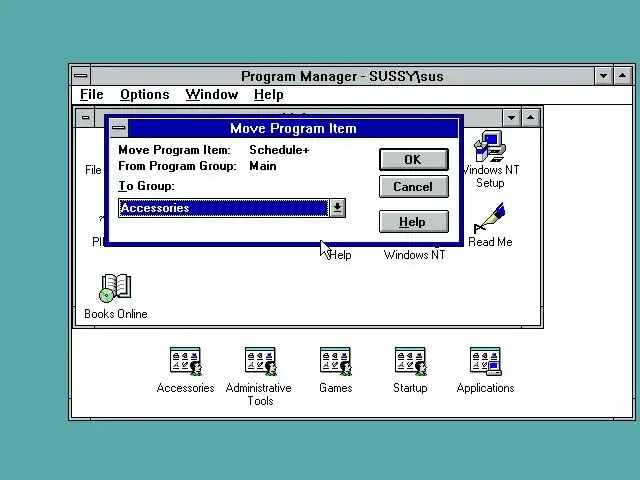Click the Help button in the dialog
This screenshot has height=480, width=640.
click(413, 222)
